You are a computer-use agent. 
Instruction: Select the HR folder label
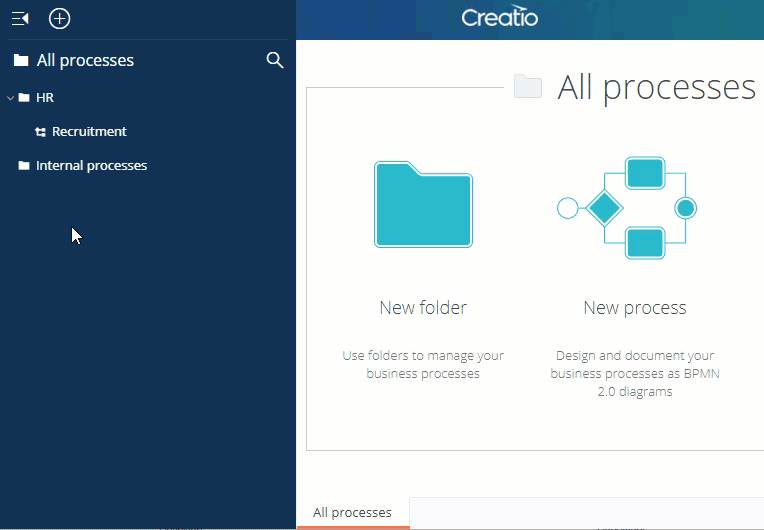(x=45, y=97)
